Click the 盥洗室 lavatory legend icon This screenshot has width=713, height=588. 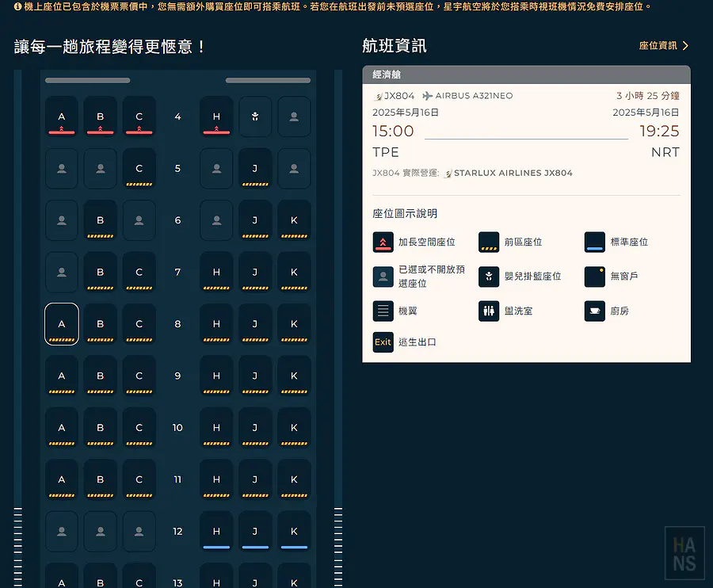pos(488,310)
